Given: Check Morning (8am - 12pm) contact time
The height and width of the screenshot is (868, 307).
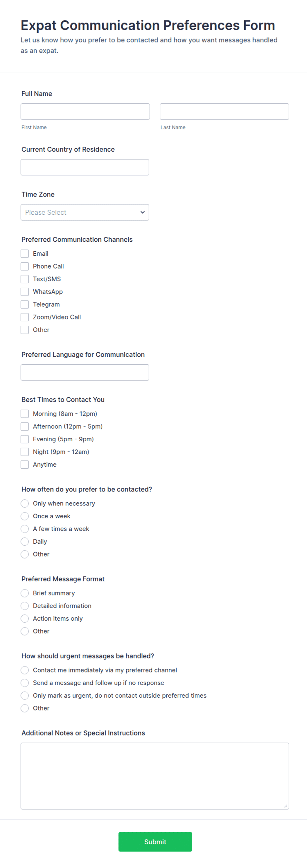Looking at the screenshot, I should (x=25, y=414).
